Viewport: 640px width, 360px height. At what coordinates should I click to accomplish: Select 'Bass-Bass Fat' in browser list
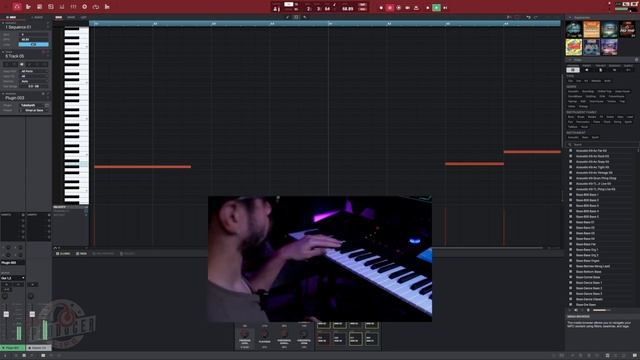586,244
